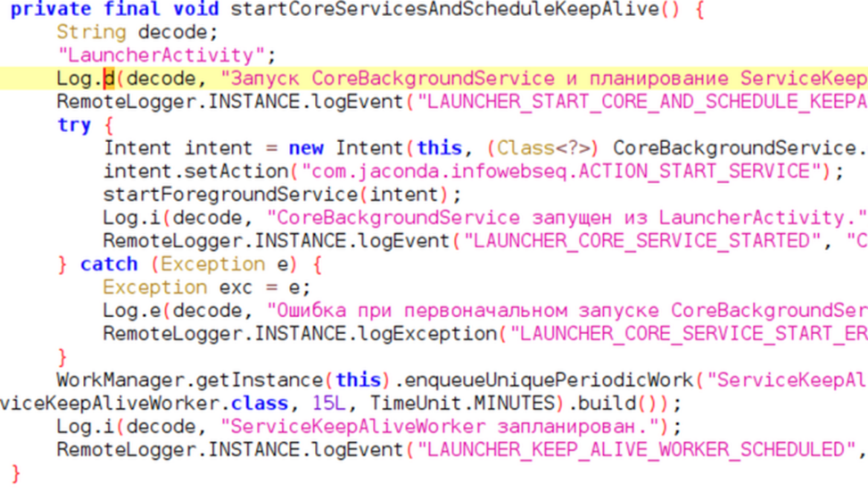Viewport: 868px width, 492px height.
Task: Click method name startCoreServicesAndScheduleKeepAlive
Action: point(444,10)
